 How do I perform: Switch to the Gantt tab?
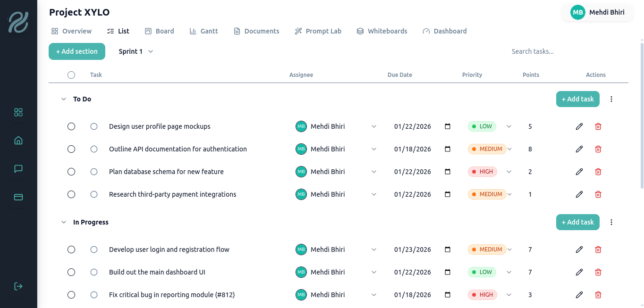click(x=203, y=31)
